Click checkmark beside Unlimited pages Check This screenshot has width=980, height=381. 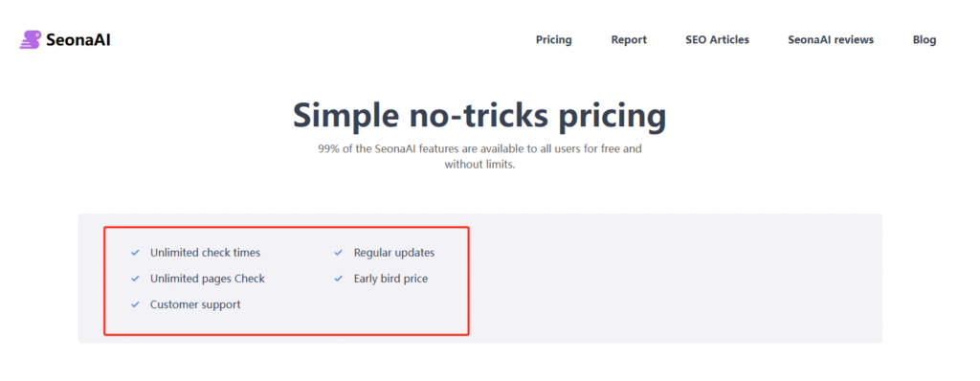point(134,279)
